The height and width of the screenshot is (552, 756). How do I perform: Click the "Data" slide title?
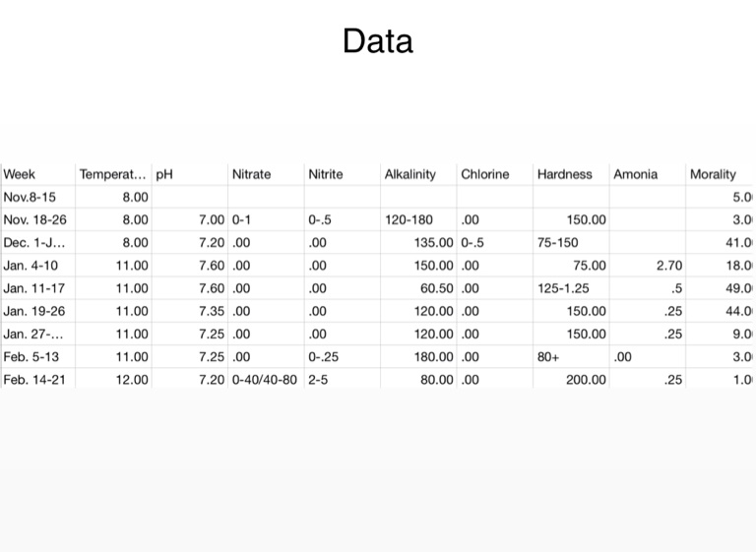[x=378, y=41]
